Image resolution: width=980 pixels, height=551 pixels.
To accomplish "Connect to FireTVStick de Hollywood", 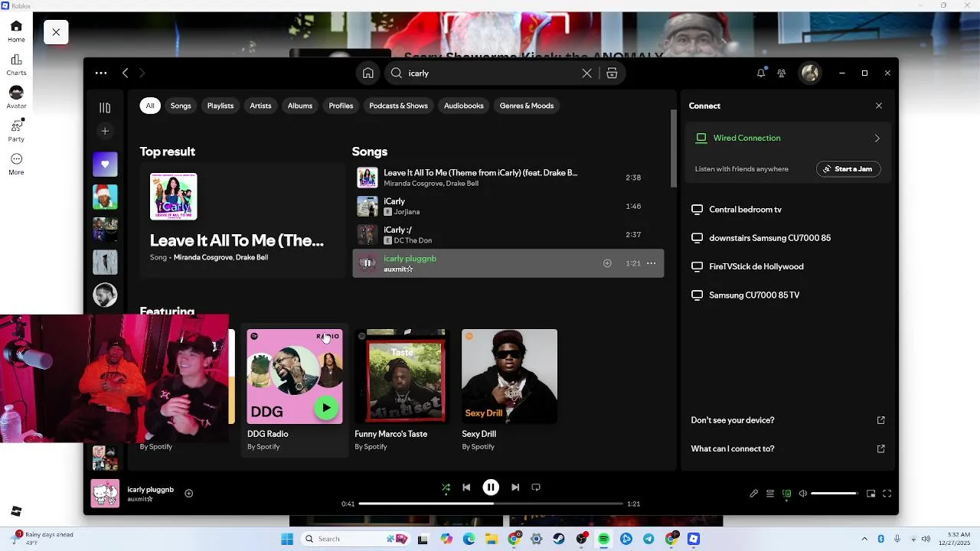I will click(786, 266).
